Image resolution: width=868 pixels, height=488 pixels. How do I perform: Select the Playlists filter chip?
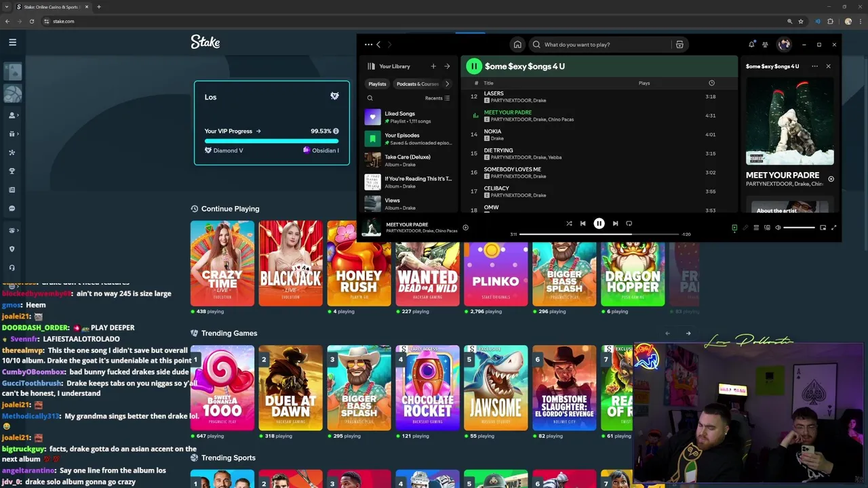pos(377,84)
